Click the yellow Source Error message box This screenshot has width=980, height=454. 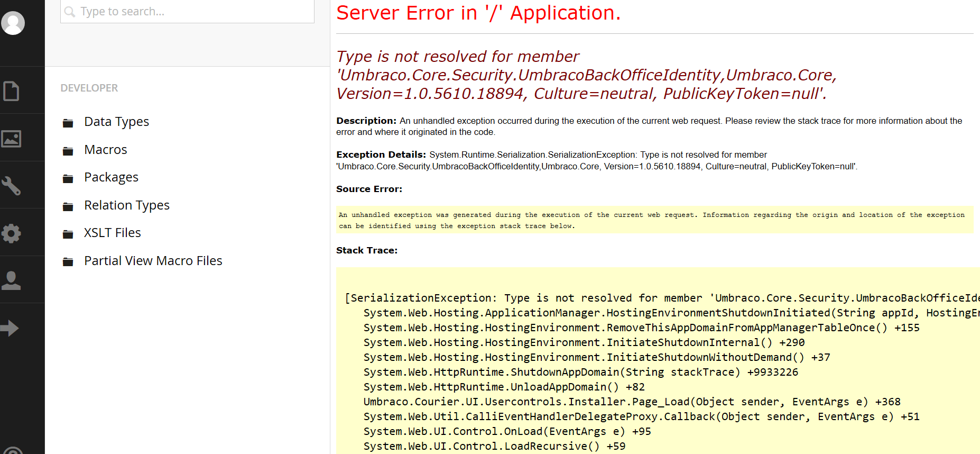coord(654,220)
